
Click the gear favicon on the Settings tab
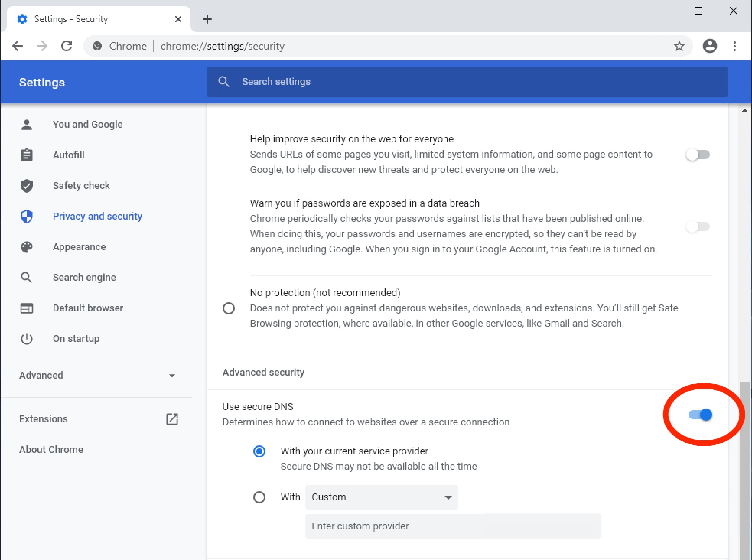coord(22,19)
